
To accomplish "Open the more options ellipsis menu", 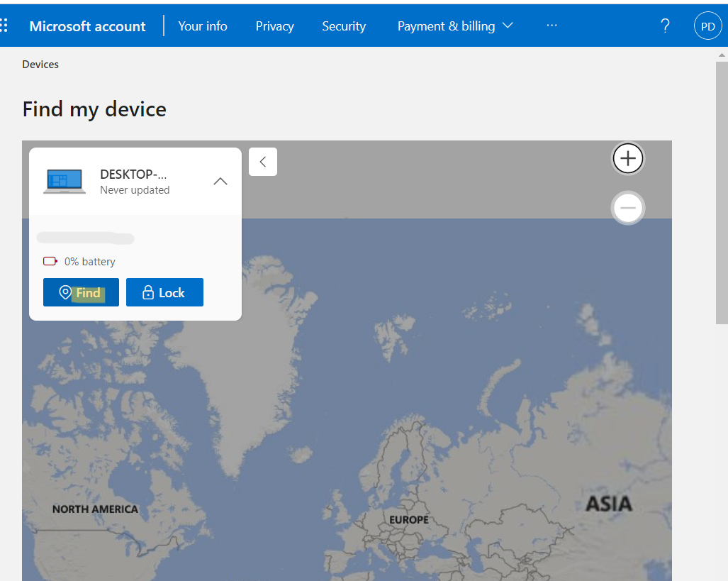I will click(x=551, y=26).
